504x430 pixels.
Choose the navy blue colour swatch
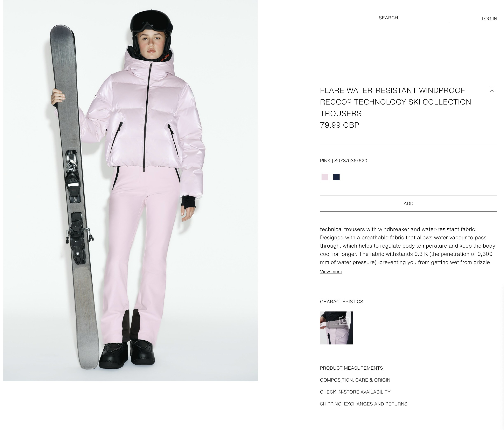pos(336,177)
